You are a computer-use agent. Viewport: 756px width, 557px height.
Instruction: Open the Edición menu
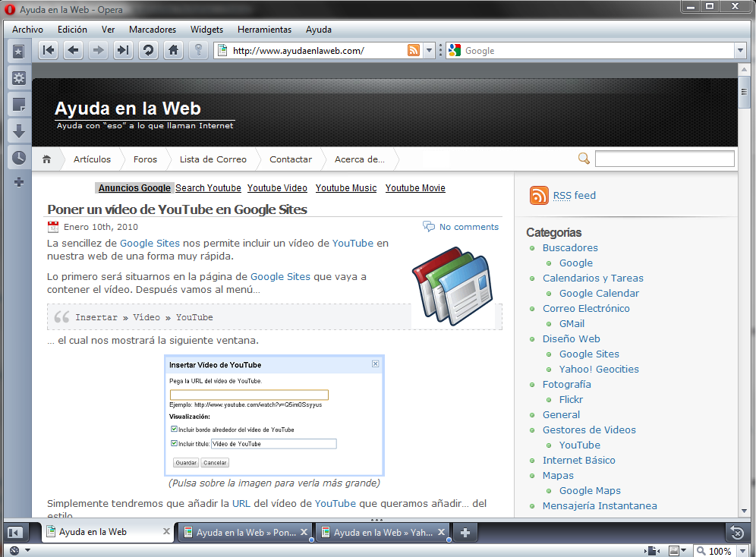pos(72,30)
